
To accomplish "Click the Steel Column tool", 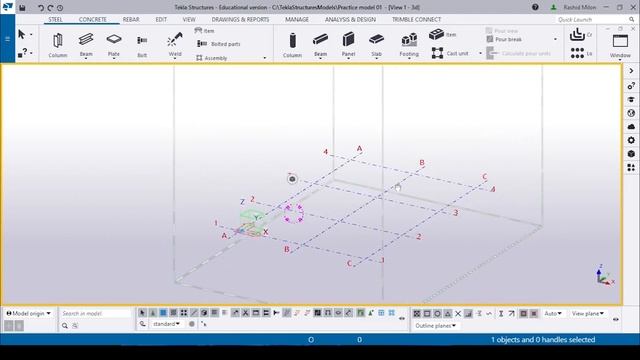I will 58,44.
